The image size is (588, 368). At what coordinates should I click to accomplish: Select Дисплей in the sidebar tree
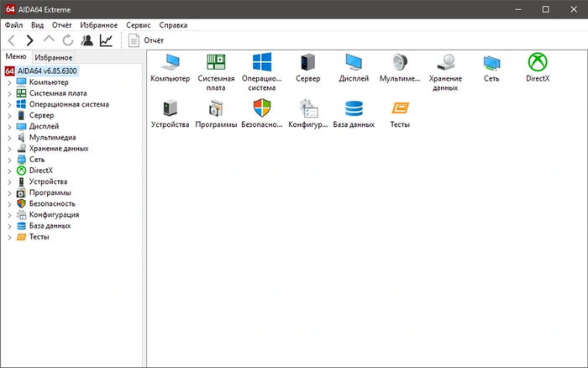pos(45,126)
